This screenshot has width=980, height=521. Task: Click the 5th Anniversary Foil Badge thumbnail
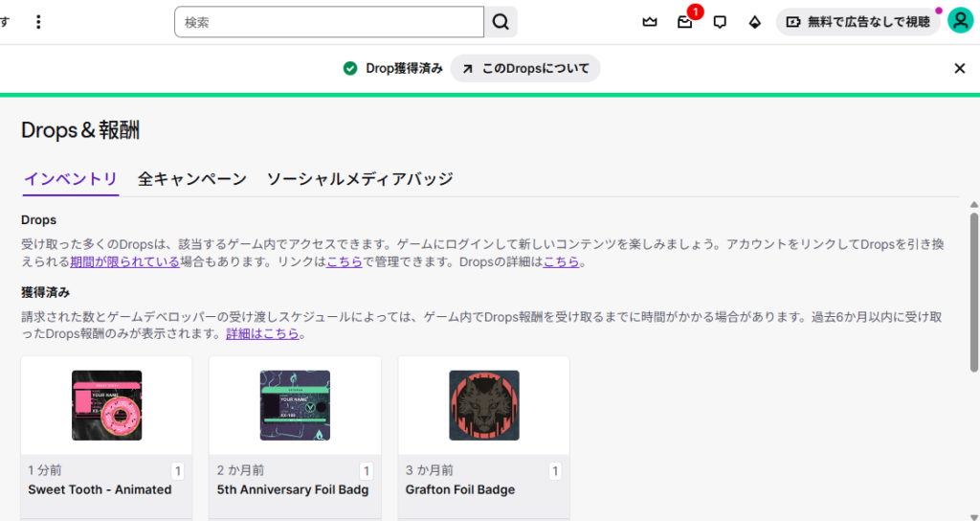click(x=295, y=405)
